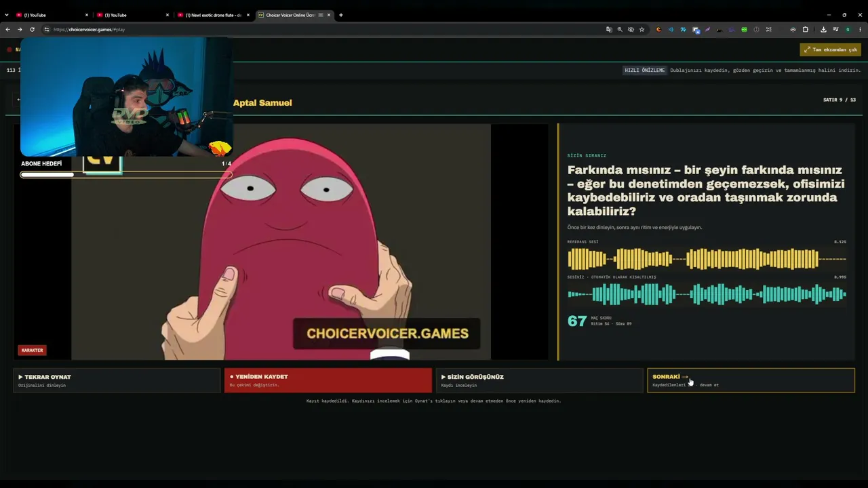Click the Abone Hedefi label
Screen dimensions: 868x488
coord(41,164)
